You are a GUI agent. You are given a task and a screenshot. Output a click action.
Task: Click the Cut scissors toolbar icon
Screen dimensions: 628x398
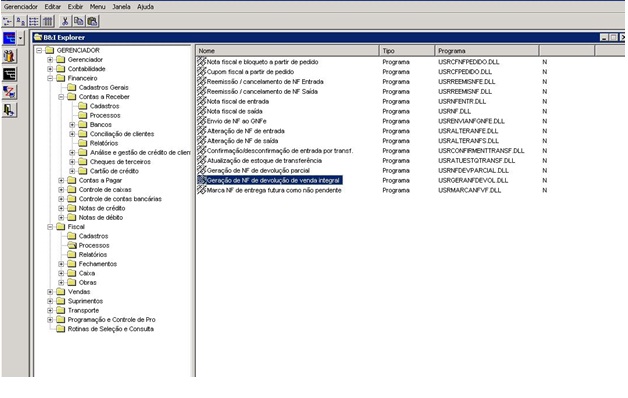pos(65,21)
